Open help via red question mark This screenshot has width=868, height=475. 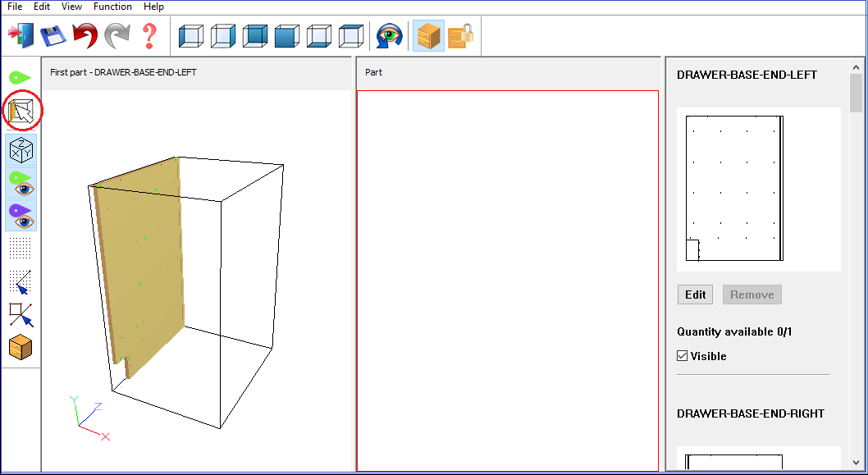pyautogui.click(x=149, y=36)
